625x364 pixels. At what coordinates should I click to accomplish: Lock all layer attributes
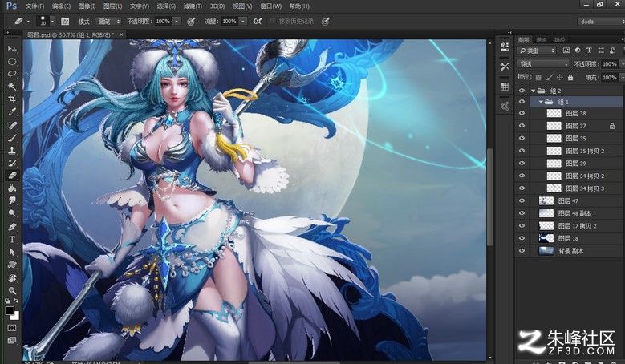570,77
